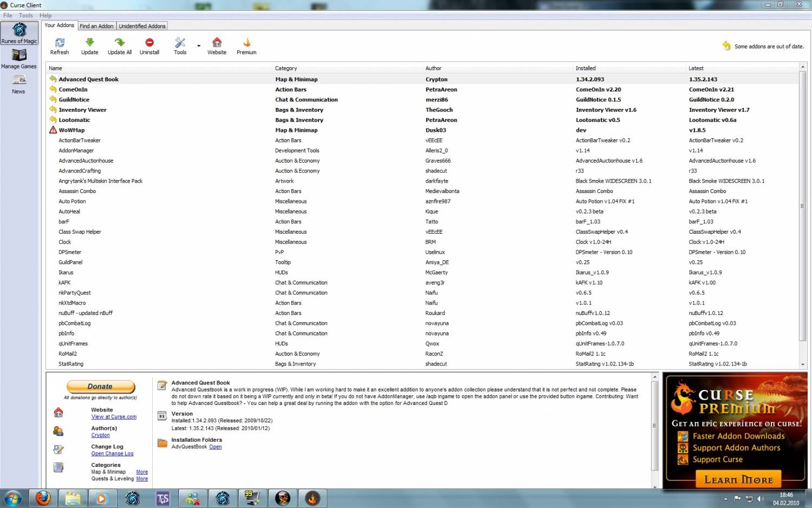Click the red Uninstall icon
Viewport: 812px width, 508px height.
coord(150,42)
